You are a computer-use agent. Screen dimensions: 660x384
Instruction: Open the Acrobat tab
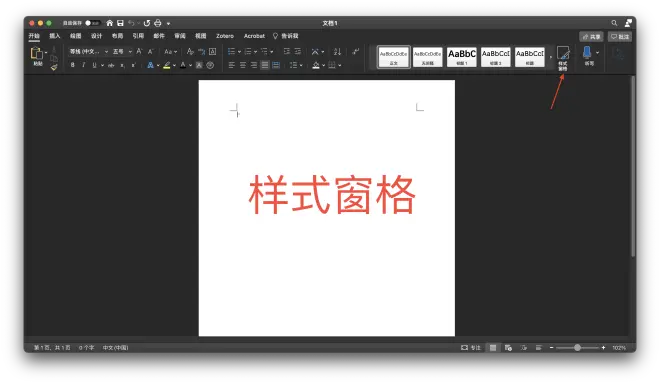(x=254, y=36)
